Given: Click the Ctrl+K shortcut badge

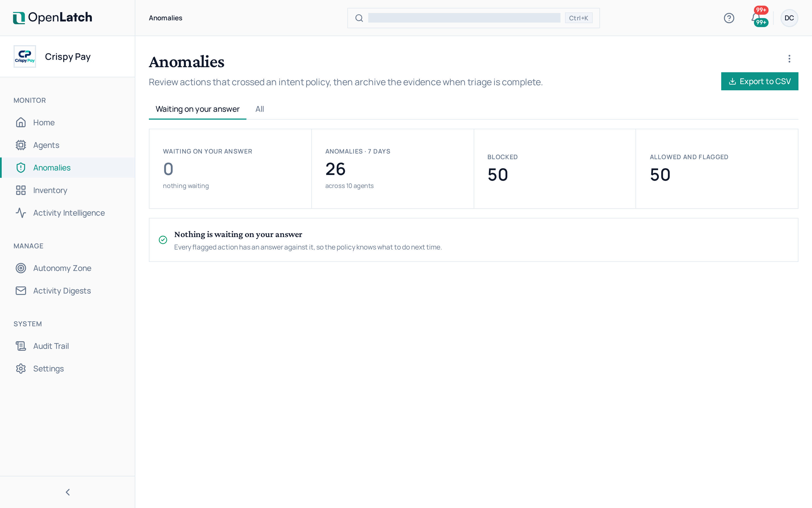Looking at the screenshot, I should click(x=579, y=18).
